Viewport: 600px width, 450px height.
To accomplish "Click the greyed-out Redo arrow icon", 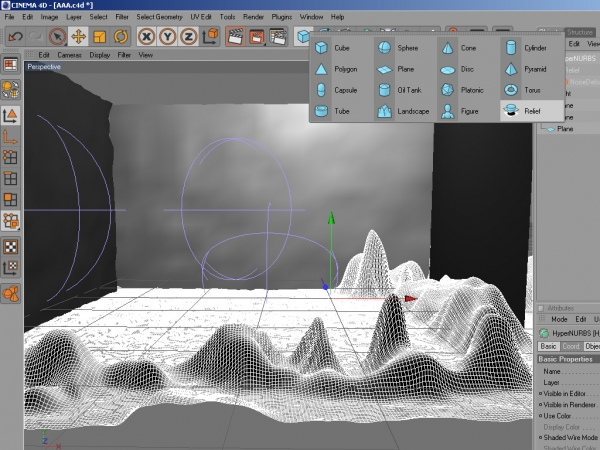I will 36,37.
